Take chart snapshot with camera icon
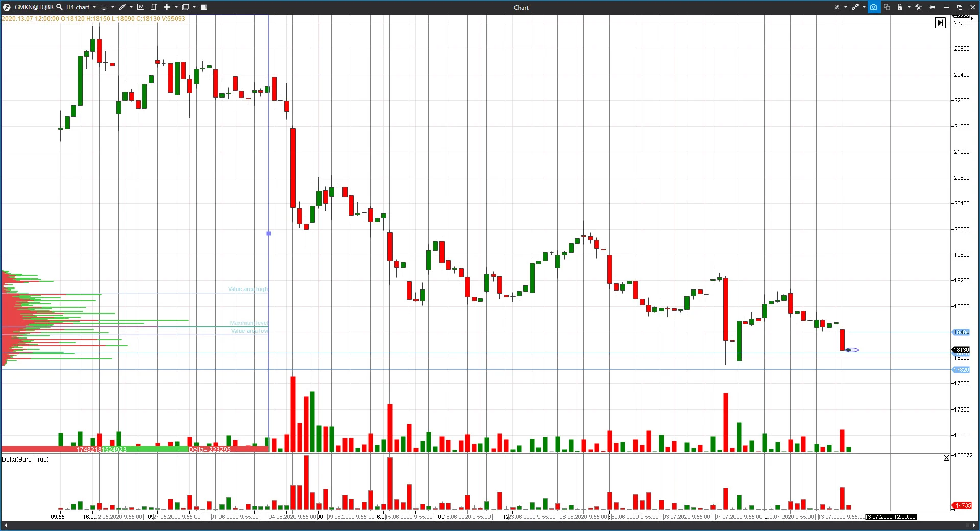The height and width of the screenshot is (531, 980). (874, 7)
